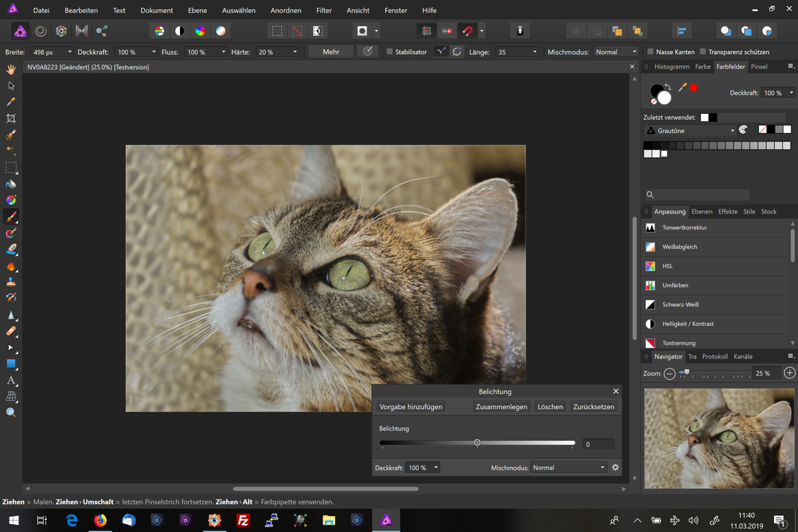Select the Rectangle shape tool
Image resolution: width=798 pixels, height=532 pixels.
[x=11, y=364]
